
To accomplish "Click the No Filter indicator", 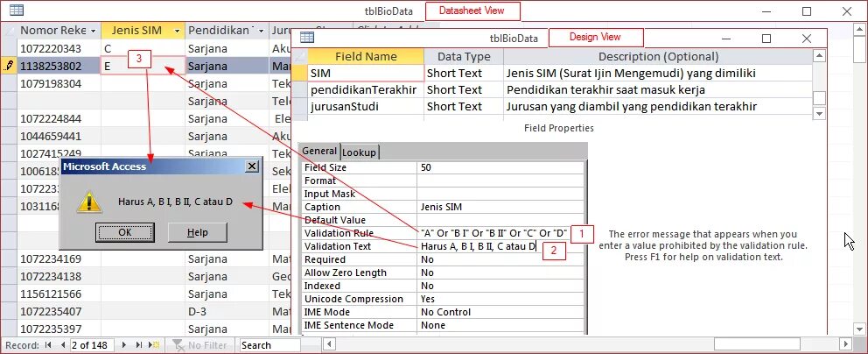I will tap(201, 345).
